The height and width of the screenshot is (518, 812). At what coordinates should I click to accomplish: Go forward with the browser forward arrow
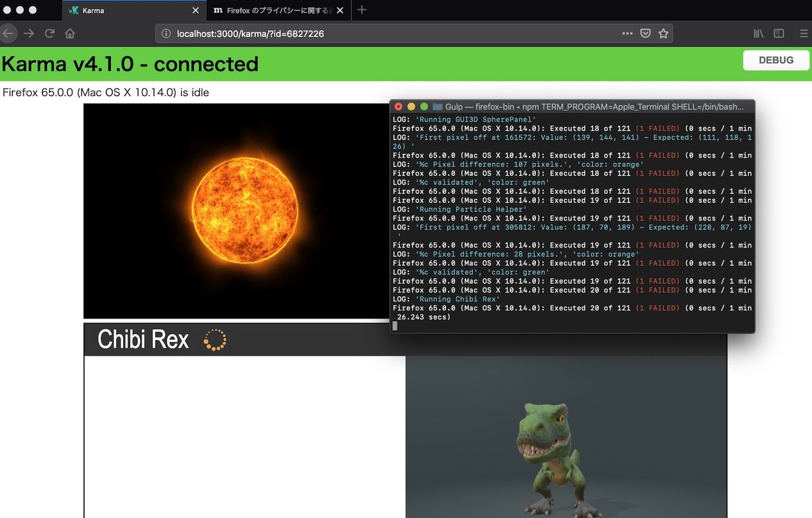click(28, 33)
